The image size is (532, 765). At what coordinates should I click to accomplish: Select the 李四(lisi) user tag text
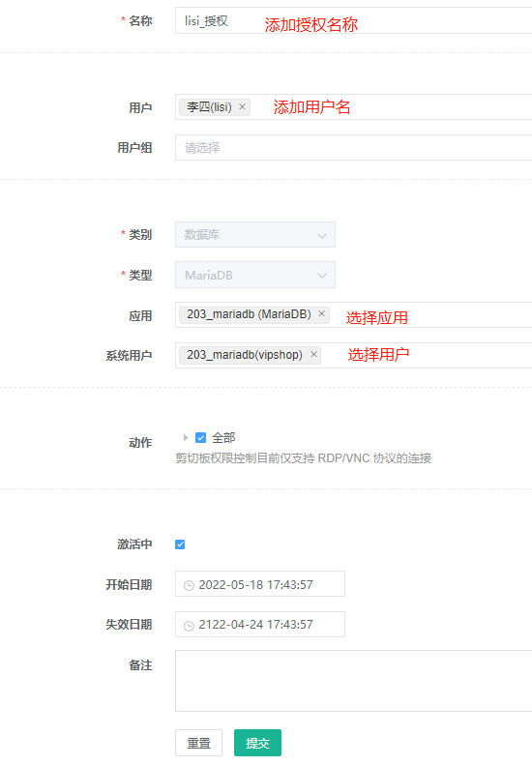point(209,106)
